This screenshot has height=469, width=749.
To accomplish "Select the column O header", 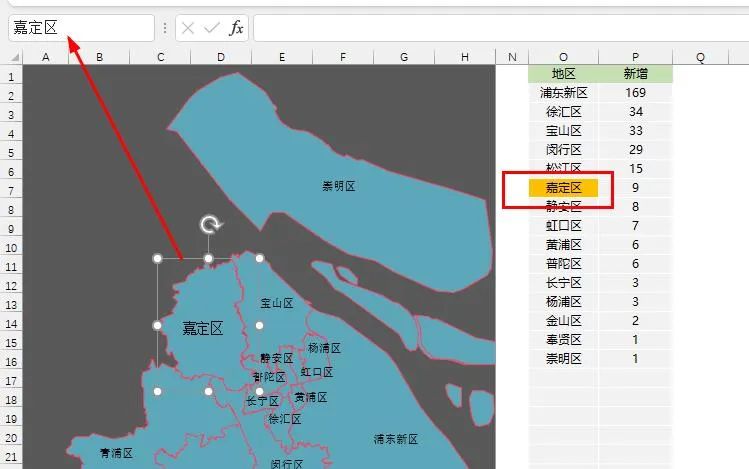I will pyautogui.click(x=563, y=57).
